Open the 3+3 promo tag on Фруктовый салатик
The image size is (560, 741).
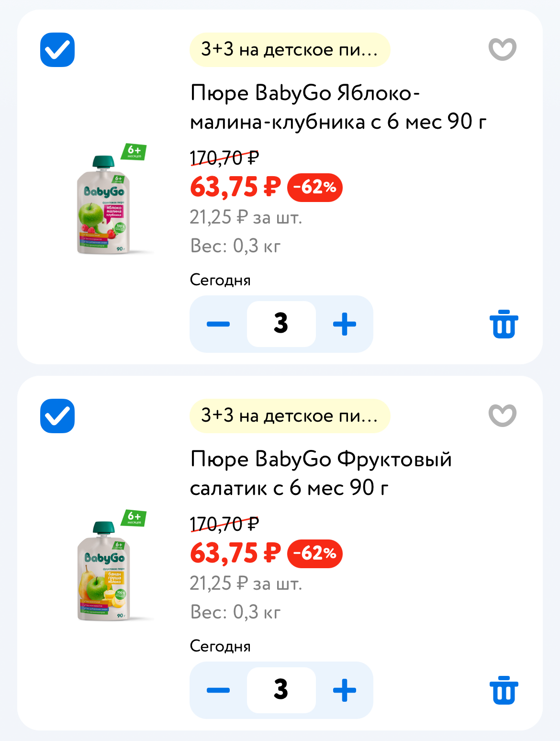click(290, 416)
